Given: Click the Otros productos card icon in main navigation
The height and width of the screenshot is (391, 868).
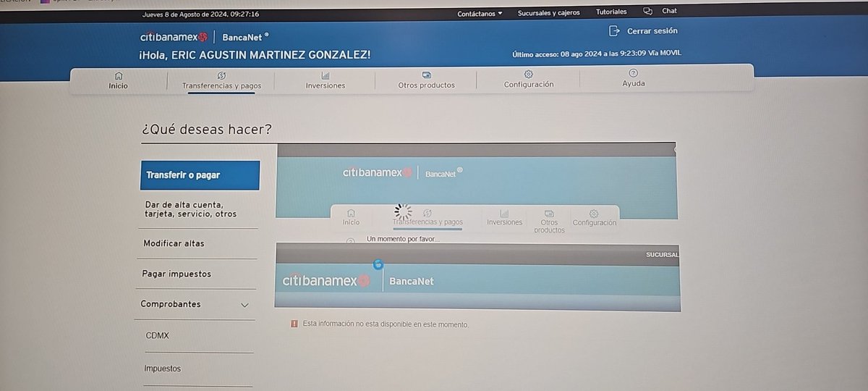Looking at the screenshot, I should pos(427,75).
